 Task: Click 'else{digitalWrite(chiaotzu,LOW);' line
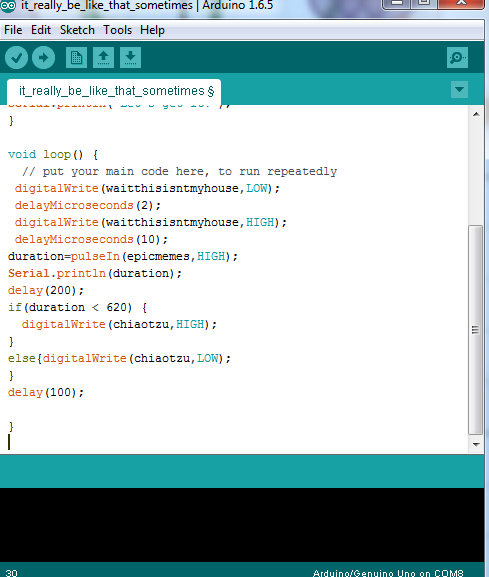point(119,358)
